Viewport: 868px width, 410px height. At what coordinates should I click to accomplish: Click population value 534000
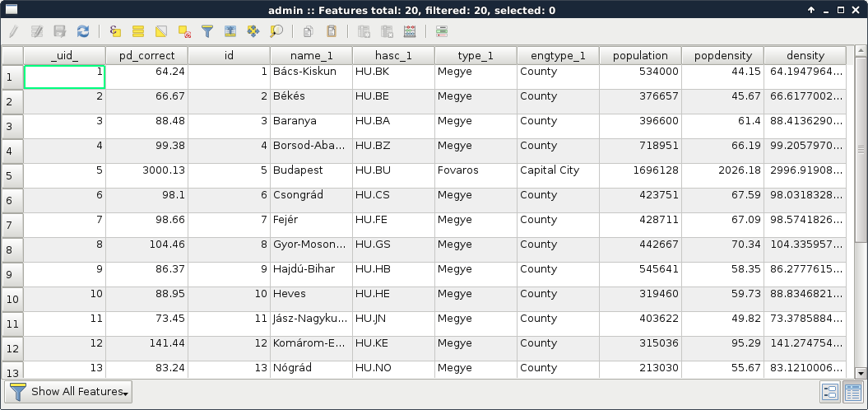pyautogui.click(x=640, y=77)
